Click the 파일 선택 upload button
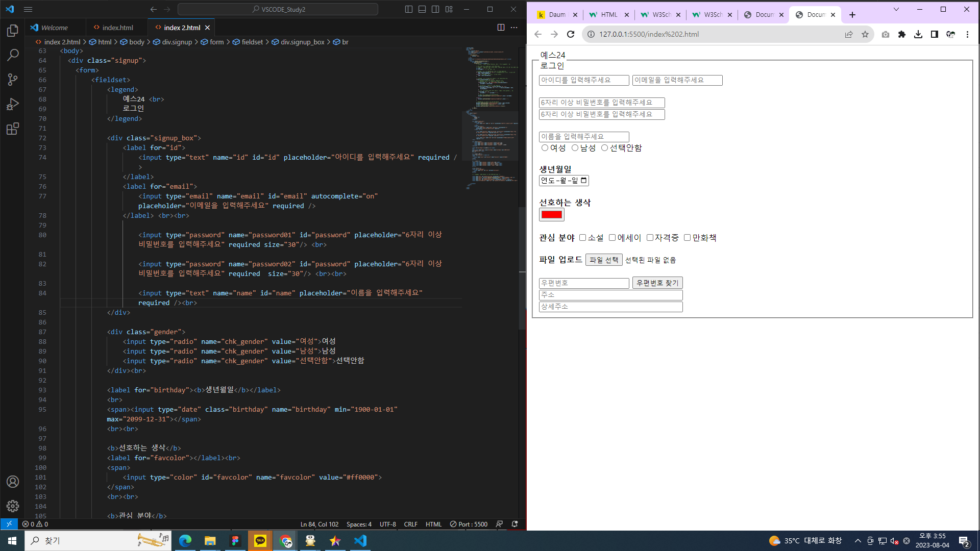Image resolution: width=980 pixels, height=551 pixels. (603, 260)
